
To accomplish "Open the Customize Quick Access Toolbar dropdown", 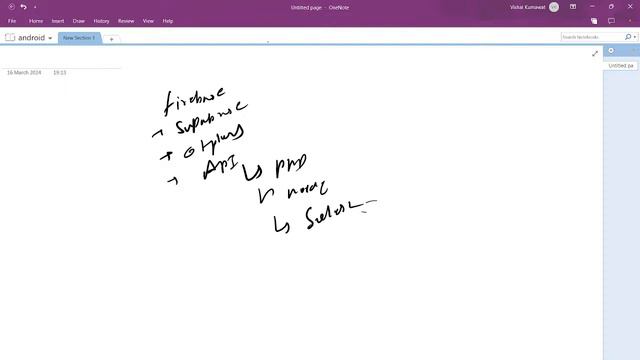I will click(35, 7).
